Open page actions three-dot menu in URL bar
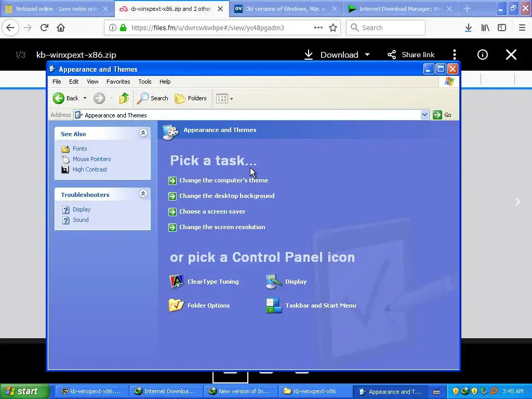This screenshot has width=532, height=399. click(x=318, y=28)
